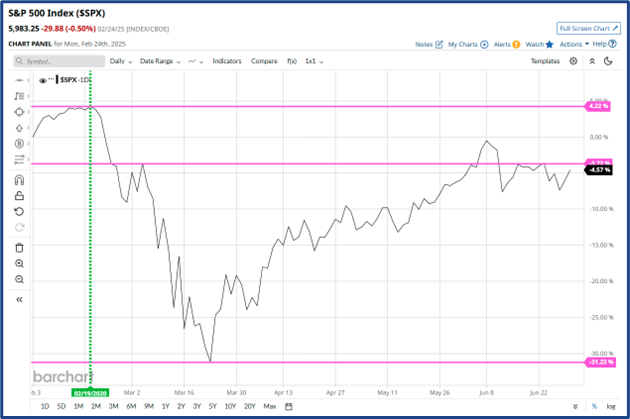Viewport: 630px width, 419px height.
Task: Toggle the percent scale option
Action: 596,407
